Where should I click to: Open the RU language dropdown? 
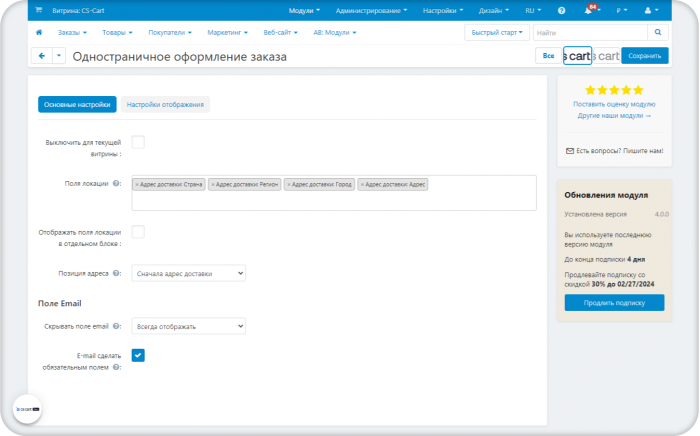[x=533, y=10]
